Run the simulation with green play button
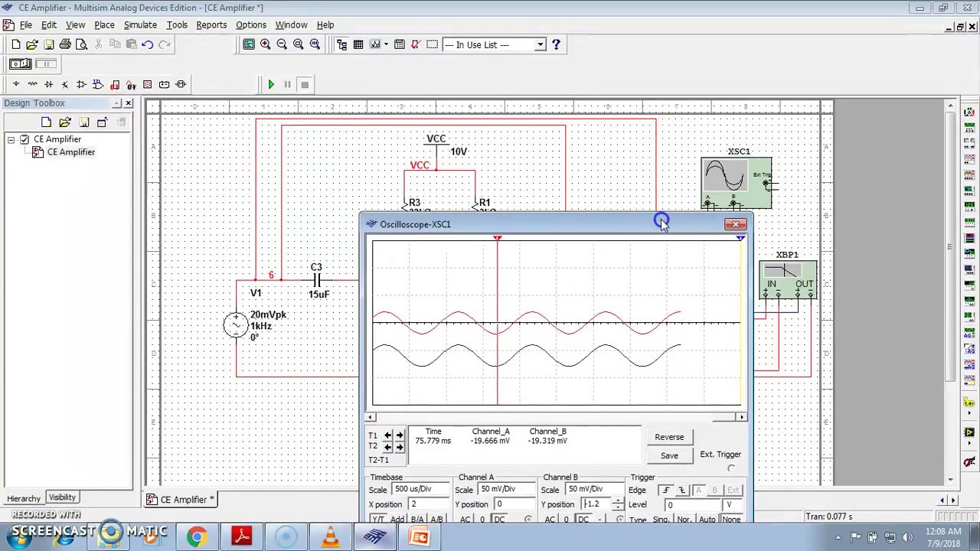Image resolution: width=980 pixels, height=551 pixels. click(271, 84)
